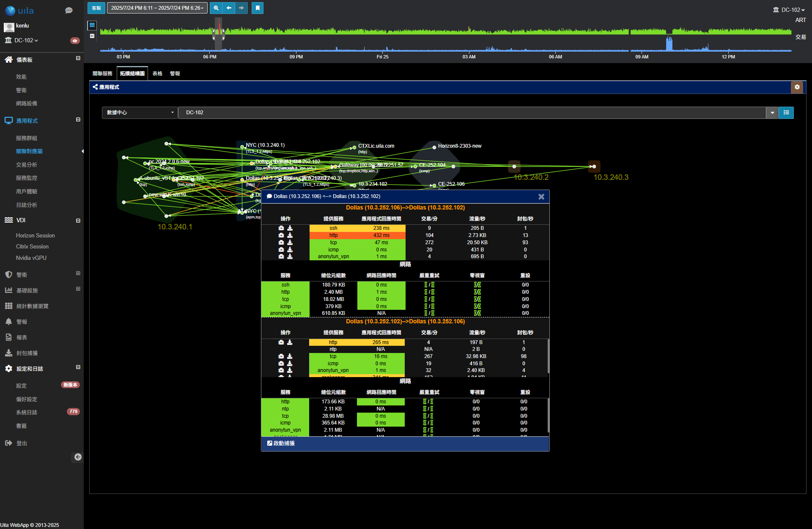This screenshot has width=812, height=529.
Task: Click download icon for ssh service row
Action: click(x=290, y=228)
